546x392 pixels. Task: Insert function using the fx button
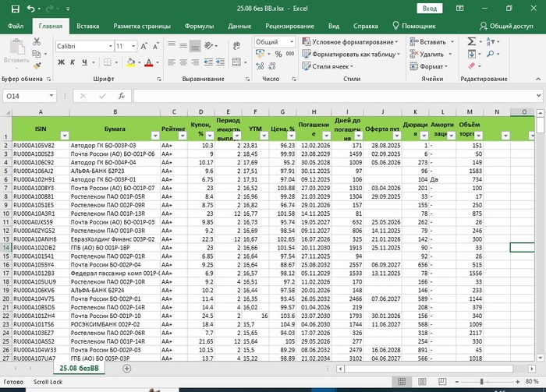pos(121,96)
